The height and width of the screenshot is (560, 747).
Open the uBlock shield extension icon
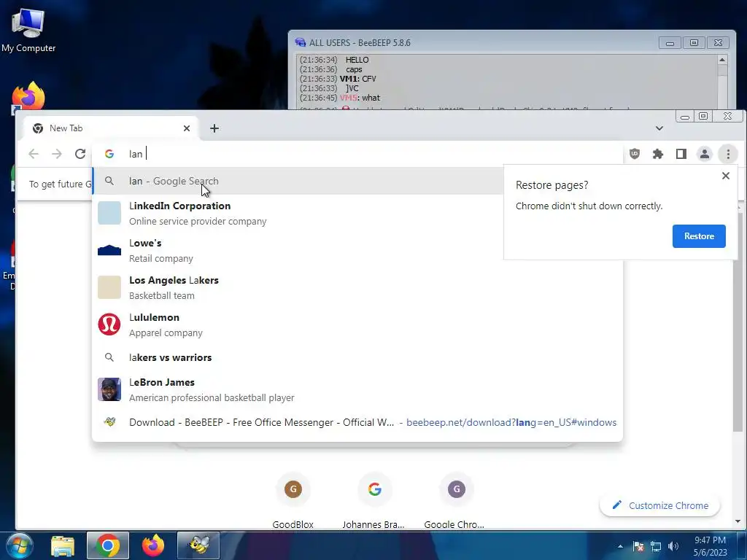click(x=634, y=154)
